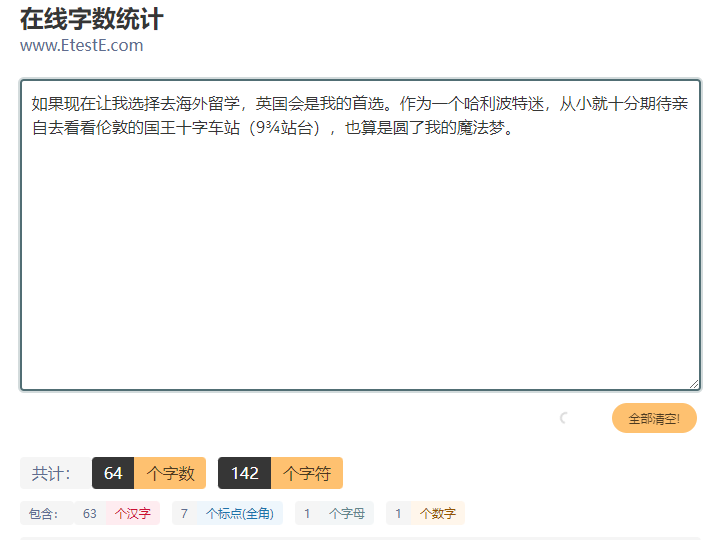719x540 pixels.
Task: Click the 64 word count value
Action: click(113, 473)
